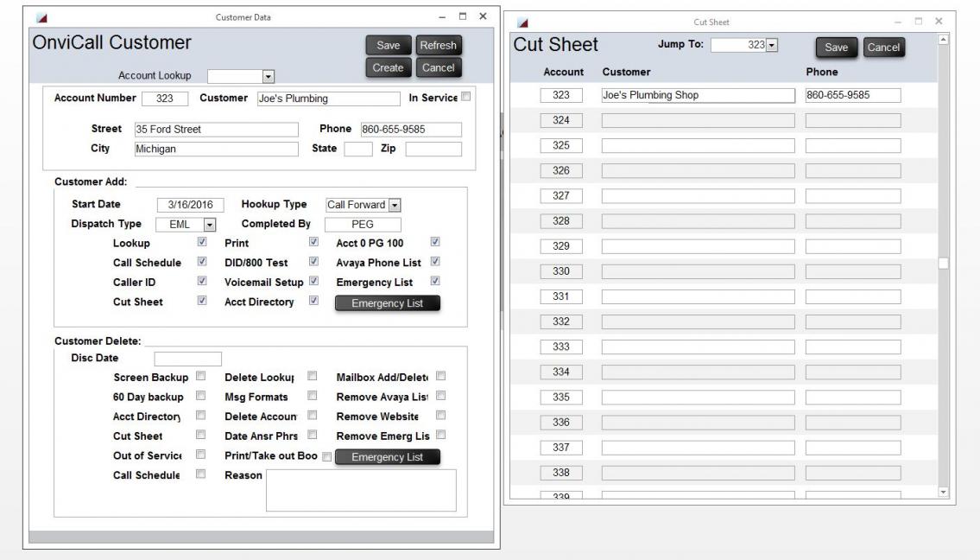The image size is (980, 560).
Task: Click the Create button
Action: coord(389,67)
